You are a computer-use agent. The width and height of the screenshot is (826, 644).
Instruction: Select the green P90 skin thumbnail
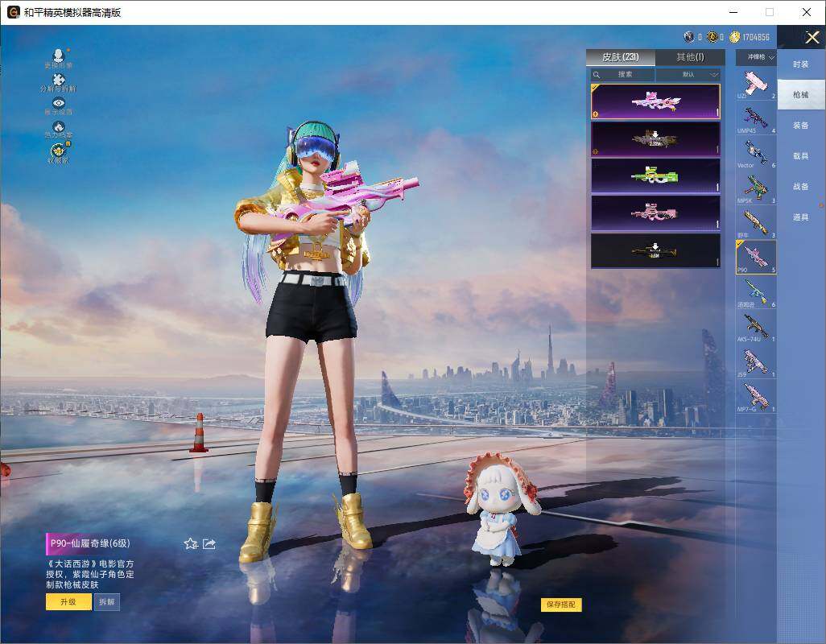coord(655,175)
